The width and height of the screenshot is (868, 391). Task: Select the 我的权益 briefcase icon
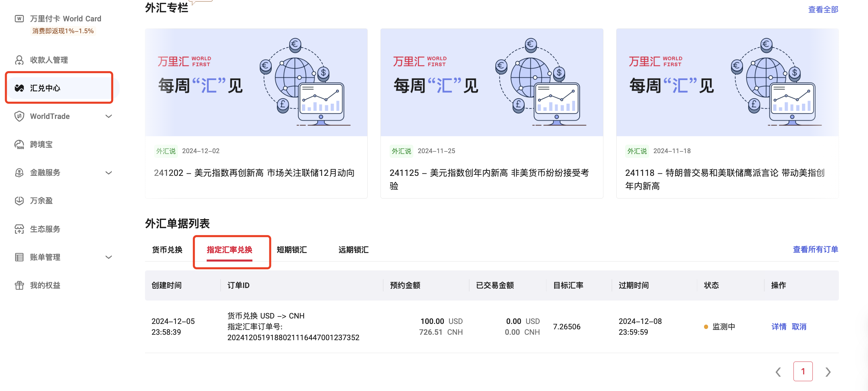coord(19,285)
